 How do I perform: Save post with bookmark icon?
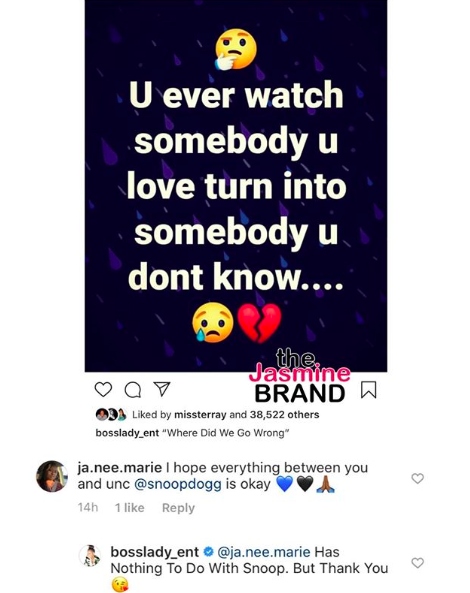point(368,390)
